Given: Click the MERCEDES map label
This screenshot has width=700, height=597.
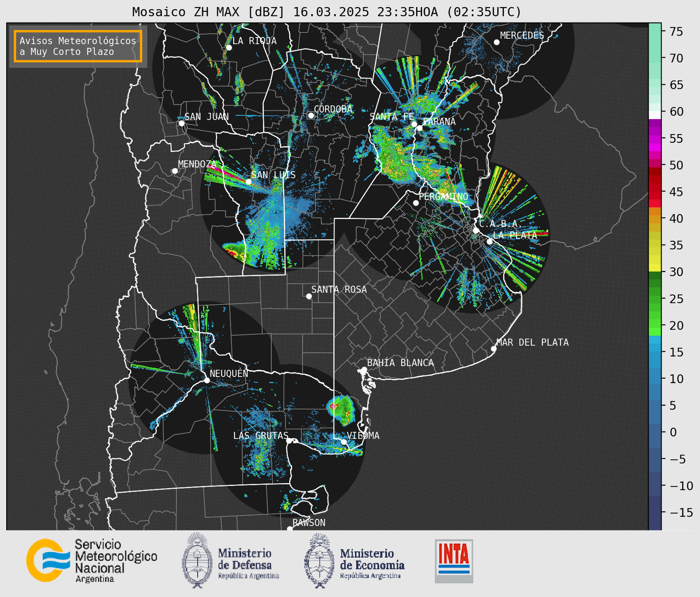Looking at the screenshot, I should [x=522, y=35].
